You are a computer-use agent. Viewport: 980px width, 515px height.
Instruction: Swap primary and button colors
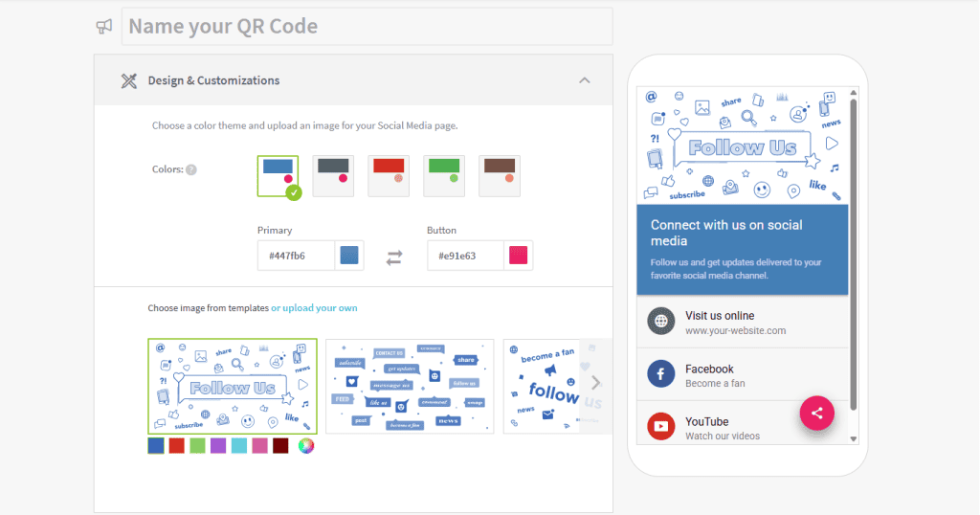394,257
